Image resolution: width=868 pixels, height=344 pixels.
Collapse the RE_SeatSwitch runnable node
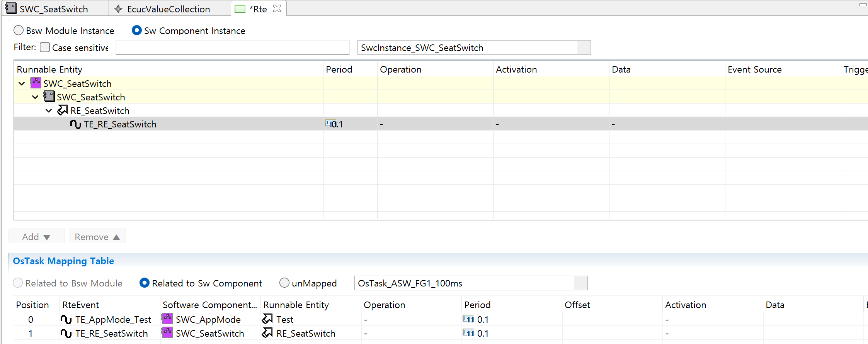pyautogui.click(x=49, y=110)
